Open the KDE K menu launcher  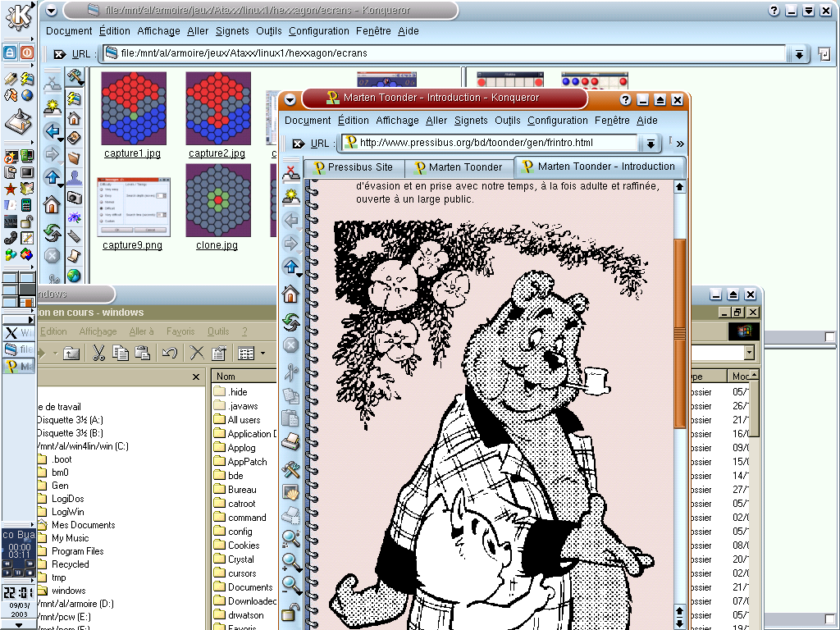[18, 18]
